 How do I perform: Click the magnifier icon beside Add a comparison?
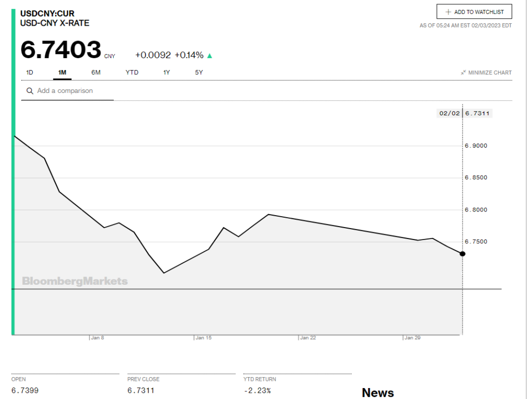point(29,91)
